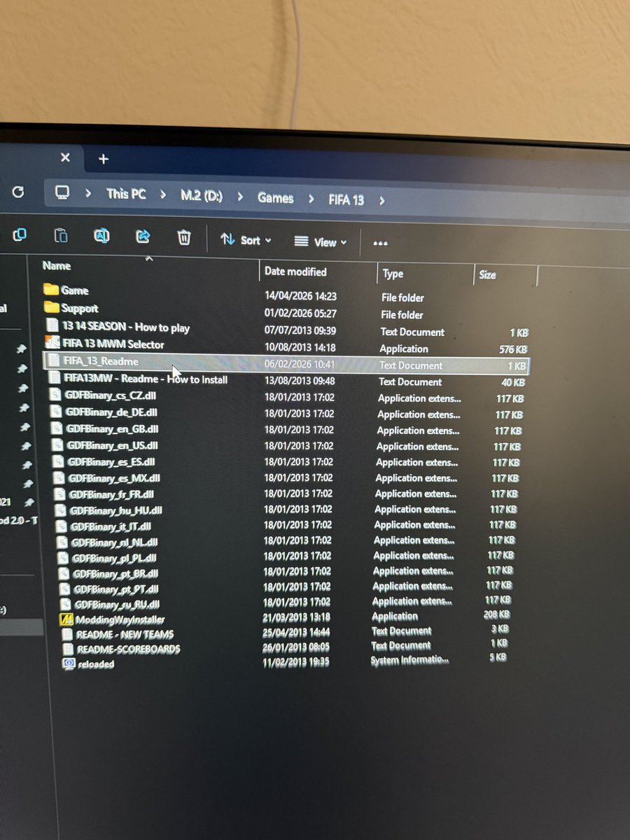Select FIFA_13_Readme text document

tap(100, 361)
